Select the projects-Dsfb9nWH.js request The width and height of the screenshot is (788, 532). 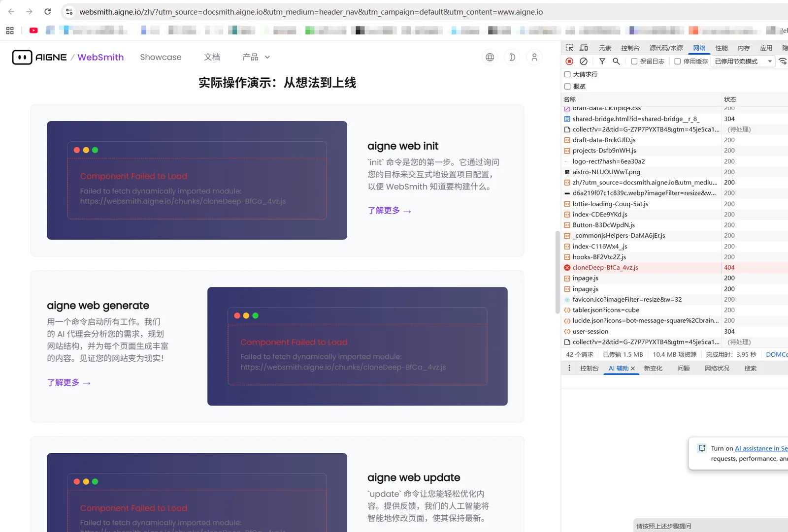click(675, 151)
